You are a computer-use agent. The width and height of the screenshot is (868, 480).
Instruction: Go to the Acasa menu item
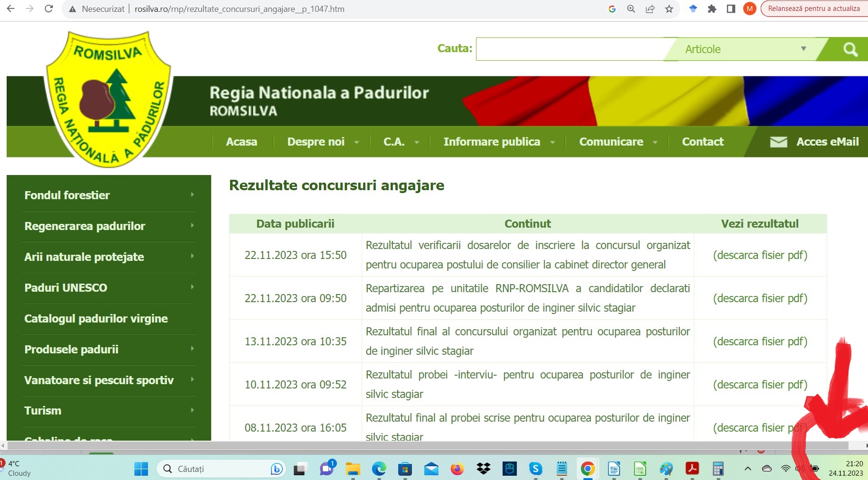[242, 142]
